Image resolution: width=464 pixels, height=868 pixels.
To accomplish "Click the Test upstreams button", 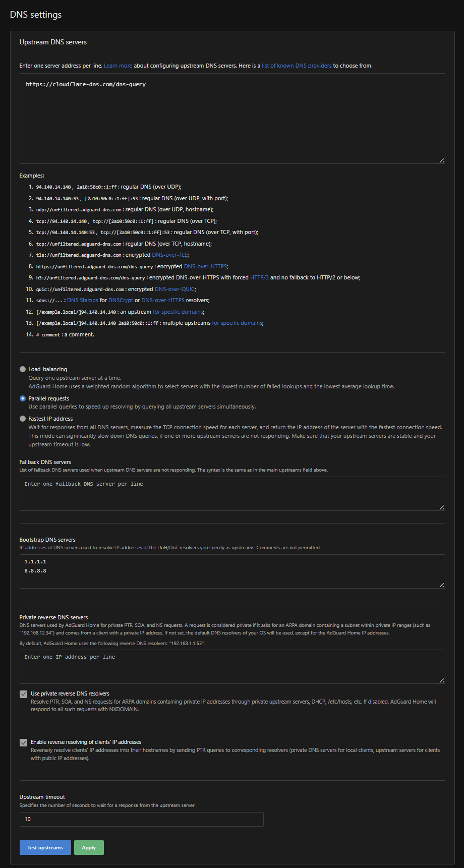I will click(45, 847).
